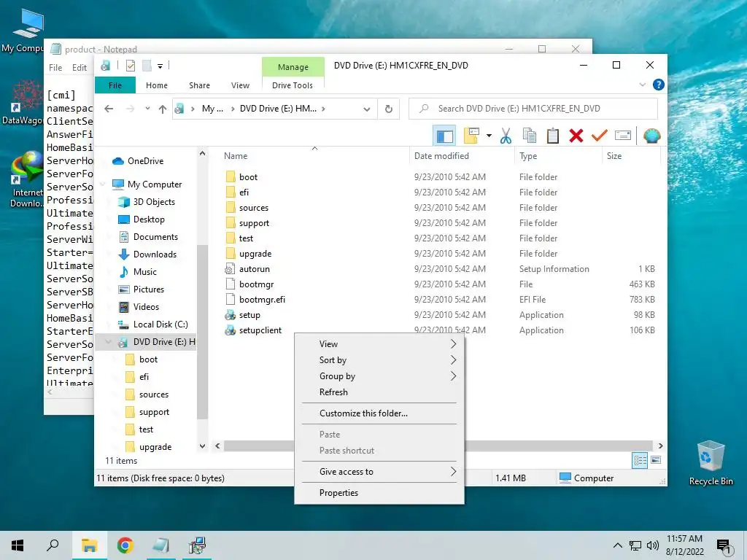Switch to the Share ribbon tab
The height and width of the screenshot is (560, 747).
199,85
